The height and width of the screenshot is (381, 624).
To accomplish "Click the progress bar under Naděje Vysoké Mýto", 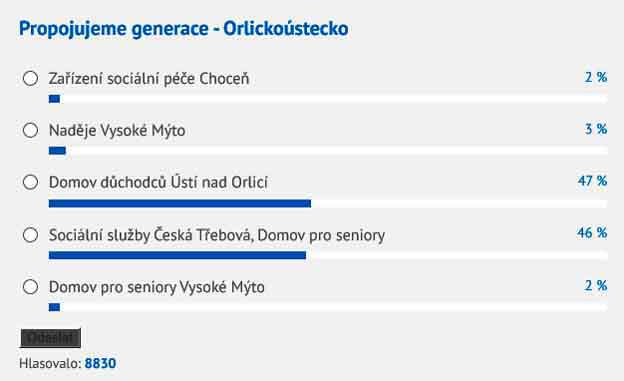I will click(328, 150).
